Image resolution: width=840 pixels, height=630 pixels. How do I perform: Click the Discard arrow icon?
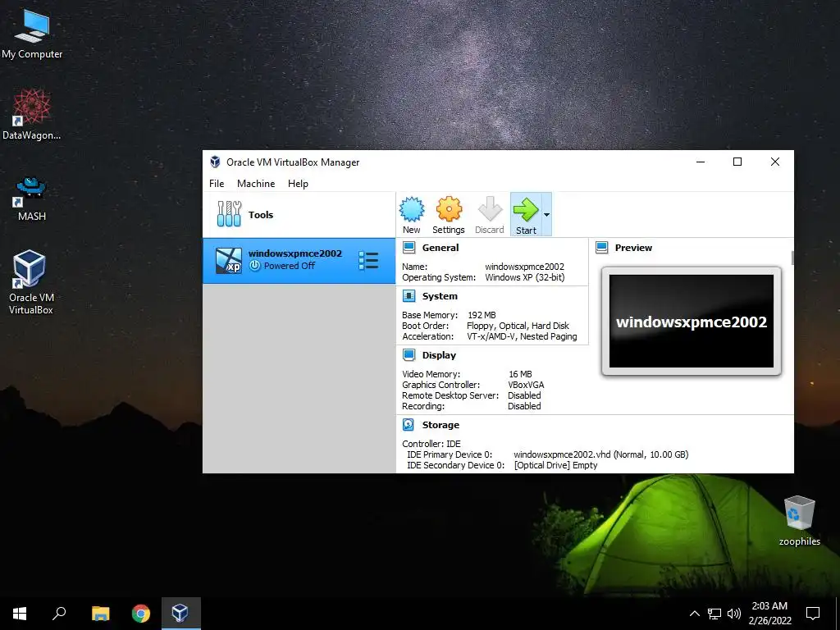[490, 209]
